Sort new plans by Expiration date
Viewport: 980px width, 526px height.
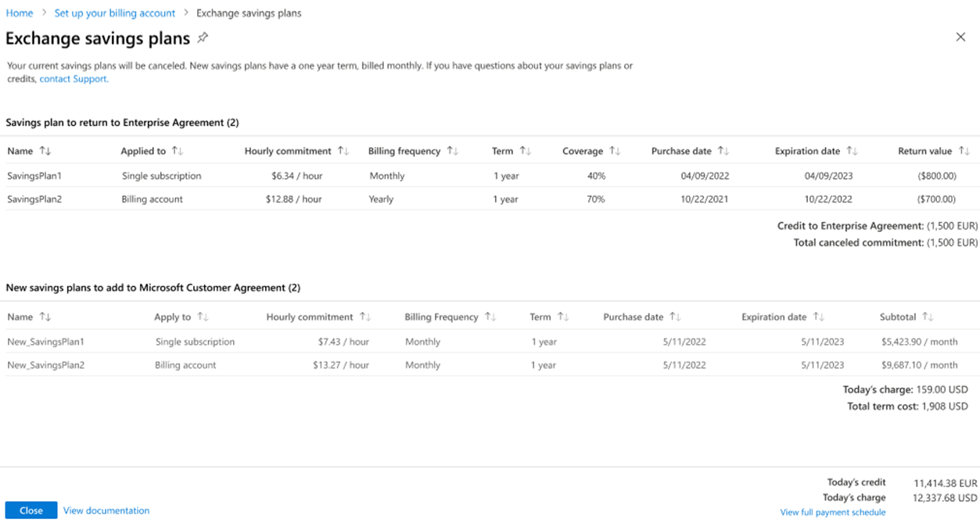(818, 317)
